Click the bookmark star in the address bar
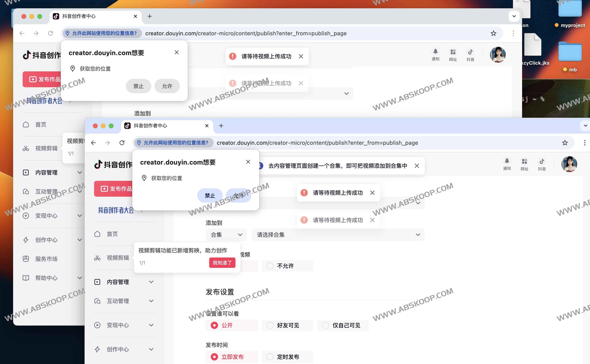Viewport: 590px width, 364px height. tap(565, 143)
